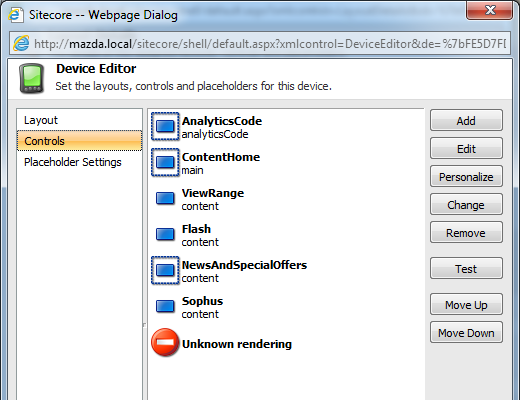The image size is (520, 400).
Task: Click the Change button
Action: (466, 205)
